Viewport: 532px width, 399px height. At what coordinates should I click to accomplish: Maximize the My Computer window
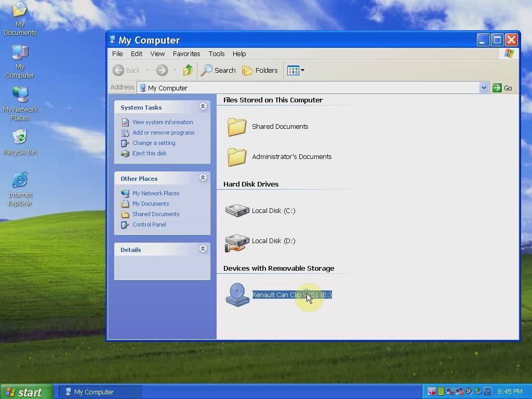[x=497, y=40]
